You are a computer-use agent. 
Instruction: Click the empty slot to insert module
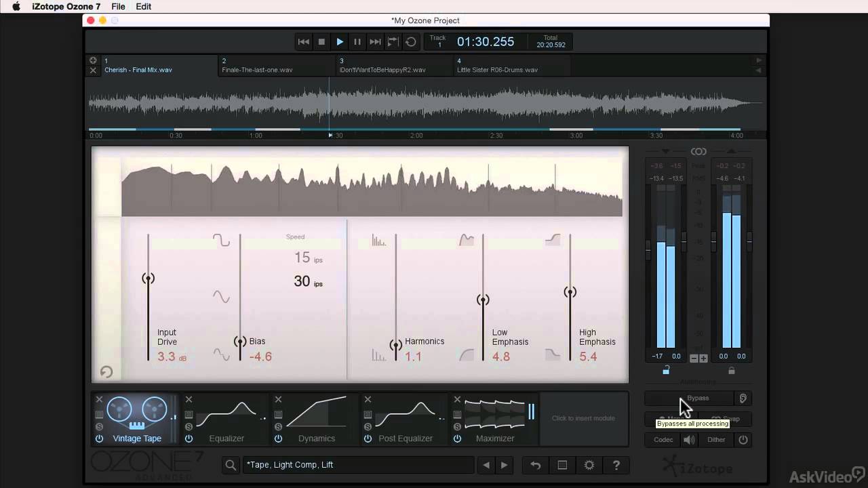point(583,418)
